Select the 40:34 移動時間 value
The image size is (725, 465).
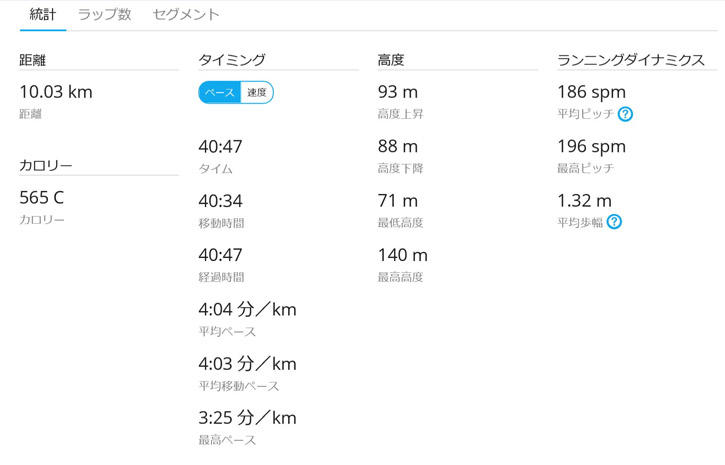(x=221, y=201)
